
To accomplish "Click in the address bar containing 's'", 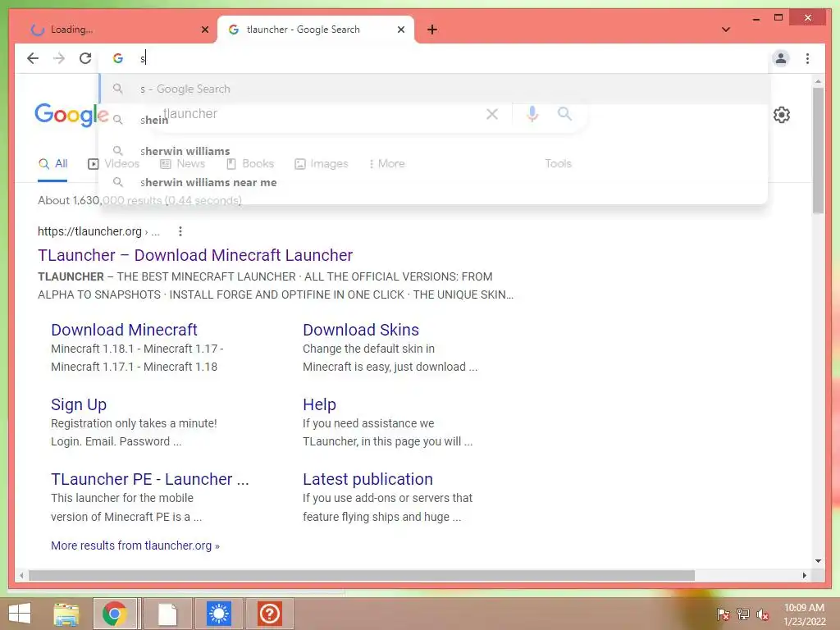I will (434, 58).
